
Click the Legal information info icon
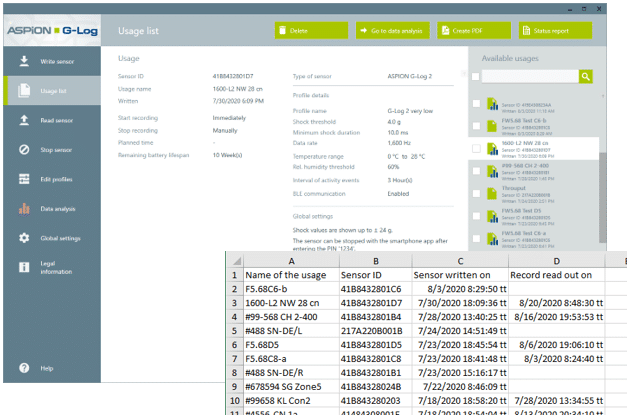[24, 267]
